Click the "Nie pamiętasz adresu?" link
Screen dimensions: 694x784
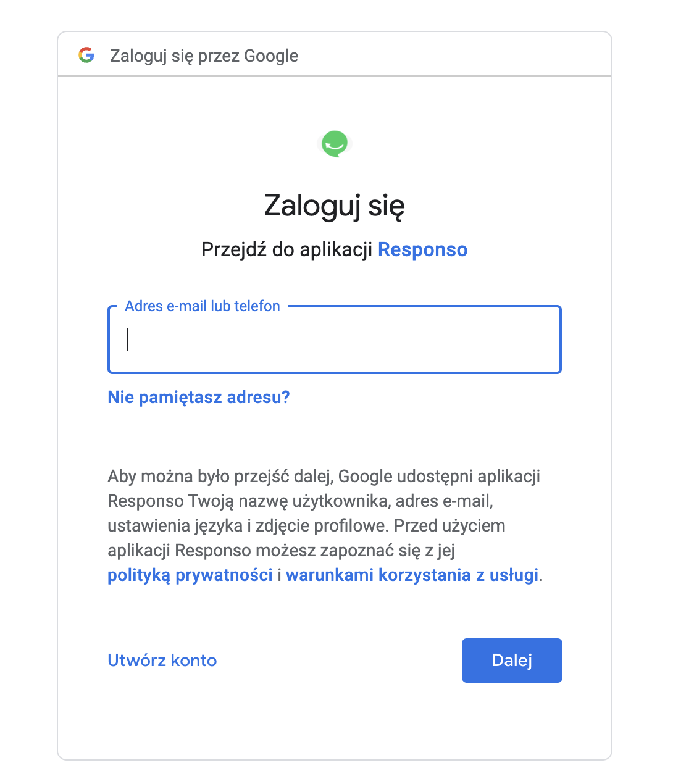(199, 397)
